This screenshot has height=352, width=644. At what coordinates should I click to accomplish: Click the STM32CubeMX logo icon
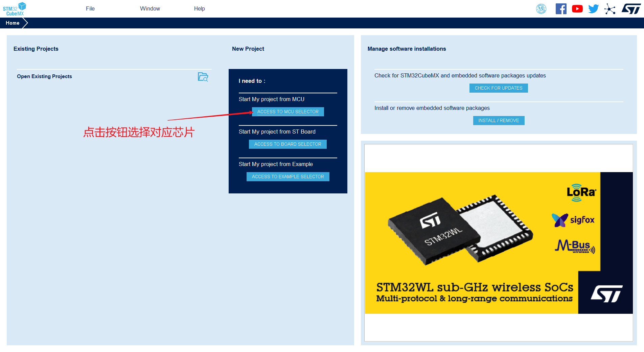tap(15, 9)
